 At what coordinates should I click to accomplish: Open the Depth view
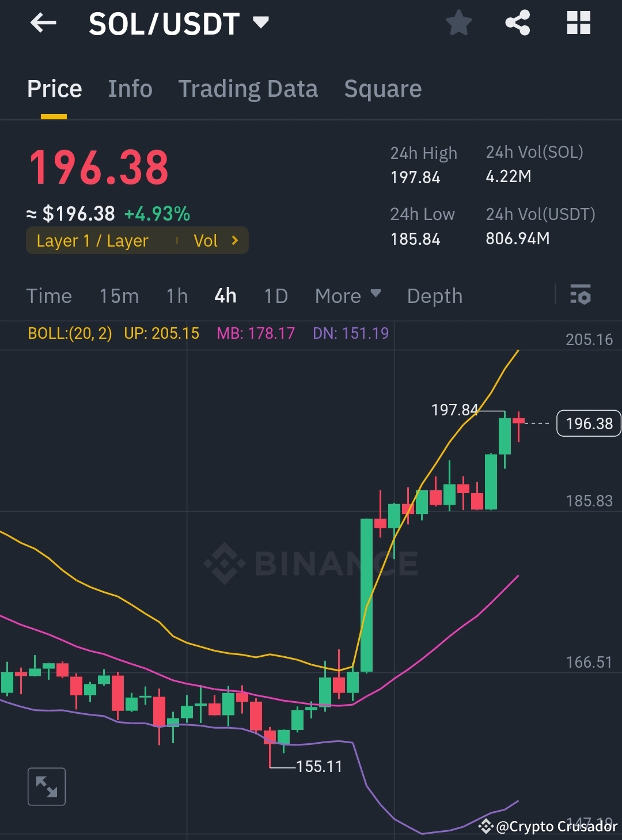[434, 296]
